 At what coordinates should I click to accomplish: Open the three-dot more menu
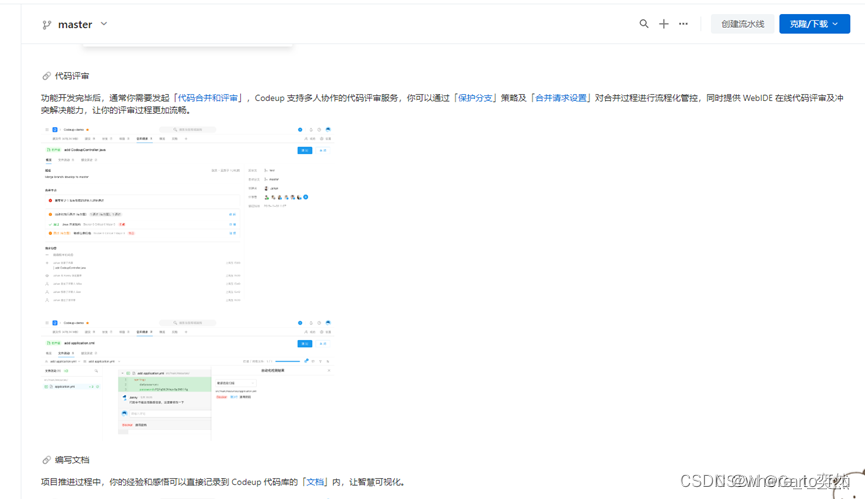tap(684, 24)
